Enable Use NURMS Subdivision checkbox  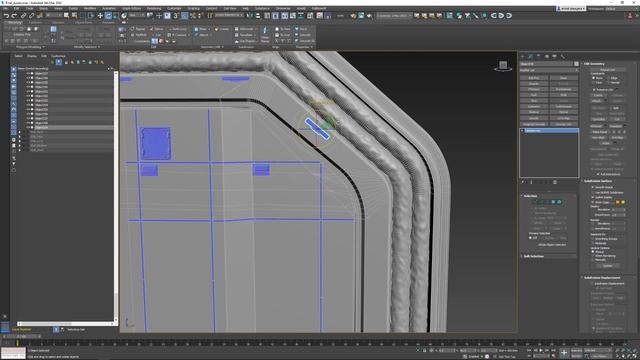pyautogui.click(x=593, y=192)
